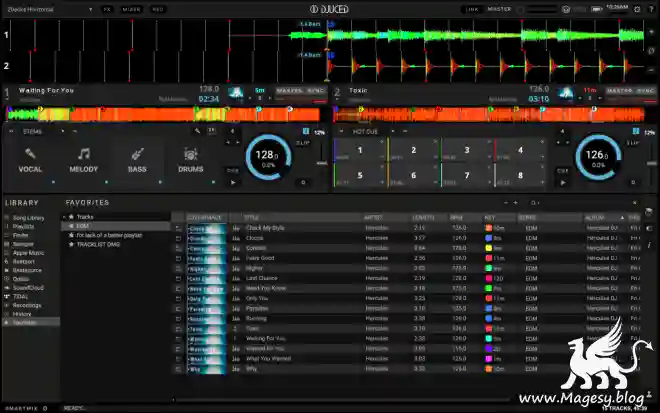Viewport: 660px width, 413px height.
Task: Select EDM favorites playlist
Action: pyautogui.click(x=116, y=226)
